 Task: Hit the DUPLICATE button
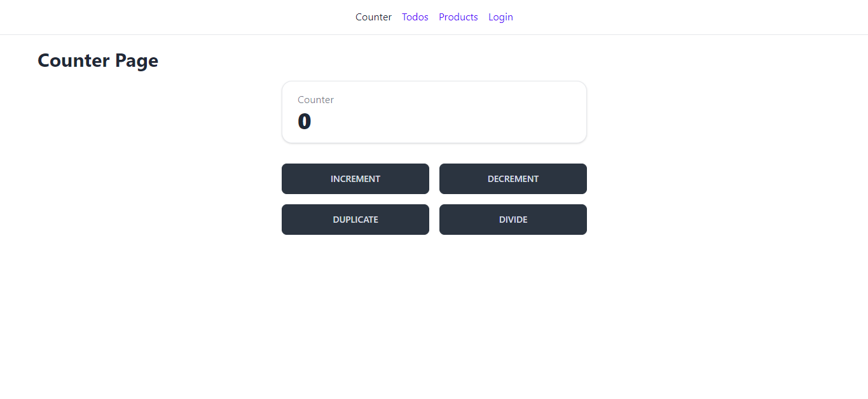tap(355, 220)
